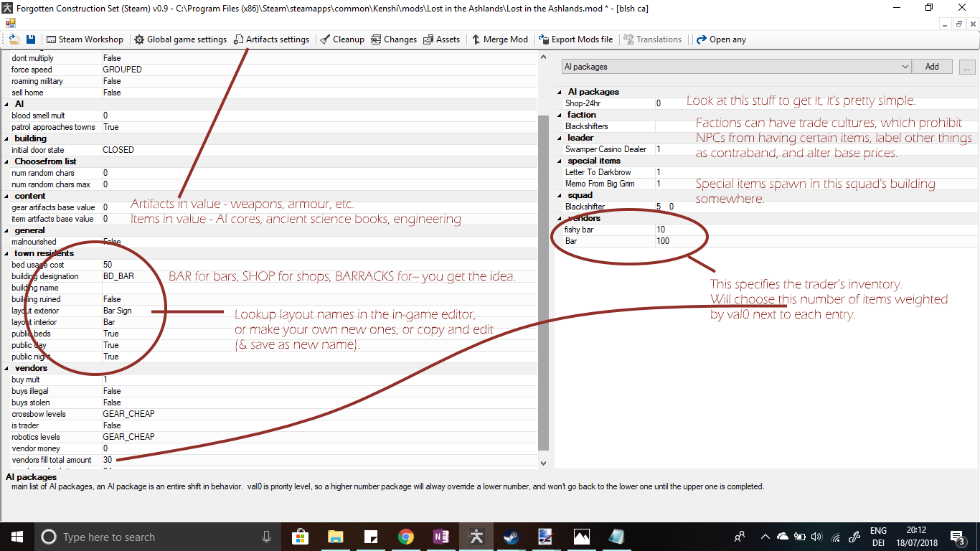This screenshot has width=980, height=551.
Task: Collapse the AI packages group in the right panel
Action: pyautogui.click(x=560, y=92)
